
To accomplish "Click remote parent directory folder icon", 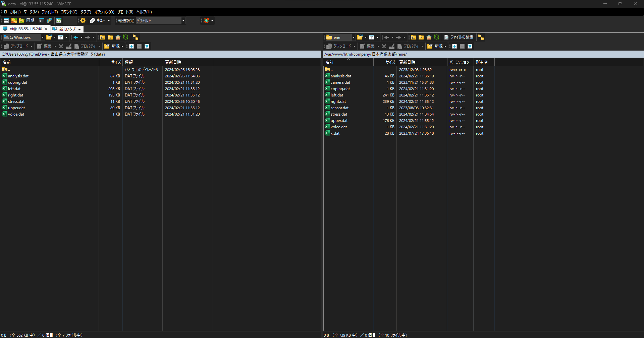I will (413, 37).
